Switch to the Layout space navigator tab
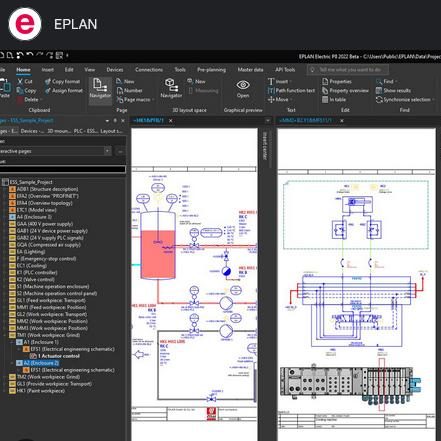Image resolution: width=441 pixels, height=441 pixels. [x=112, y=131]
